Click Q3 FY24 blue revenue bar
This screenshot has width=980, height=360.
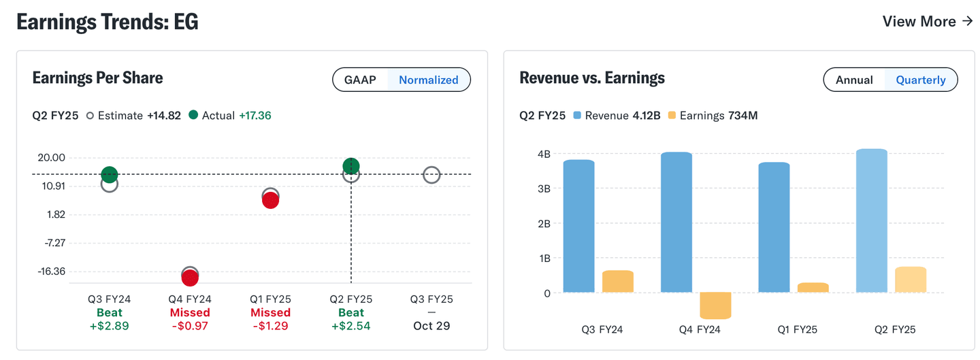tap(579, 227)
